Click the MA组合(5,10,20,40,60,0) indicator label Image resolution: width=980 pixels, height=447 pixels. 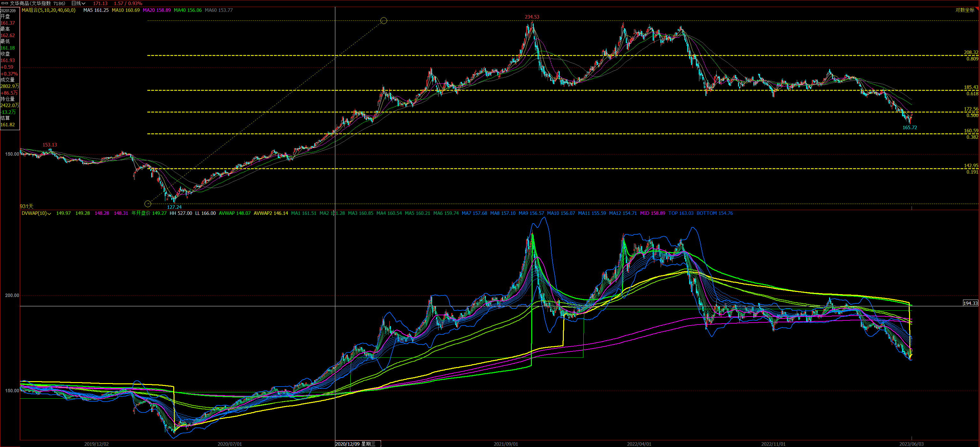pos(48,10)
